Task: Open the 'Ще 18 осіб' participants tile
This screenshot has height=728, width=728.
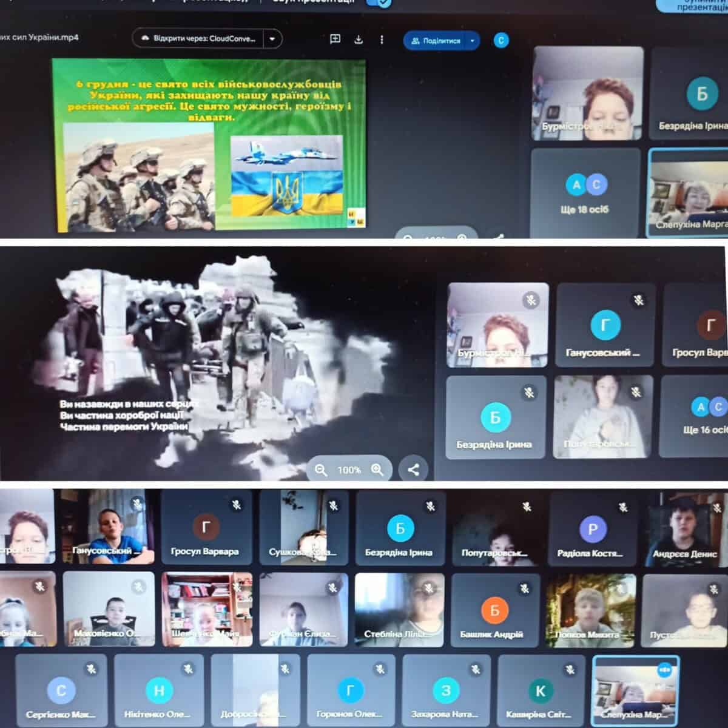Action: pyautogui.click(x=585, y=193)
